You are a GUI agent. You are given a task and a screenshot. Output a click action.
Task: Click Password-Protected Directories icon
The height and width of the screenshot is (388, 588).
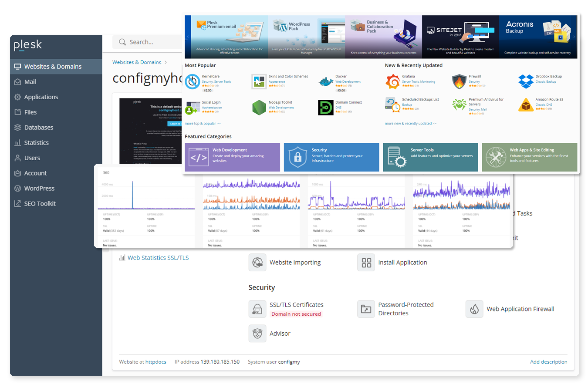366,309
